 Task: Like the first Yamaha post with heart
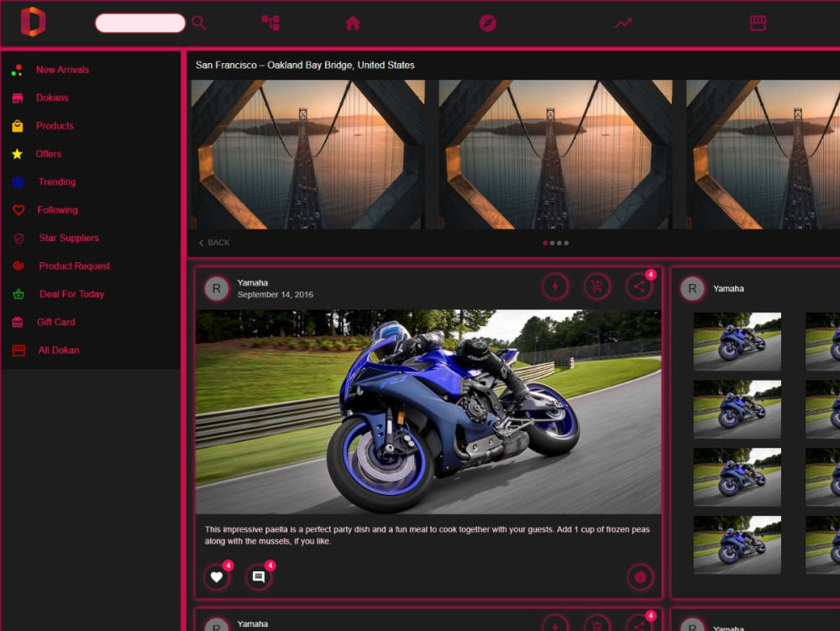click(217, 577)
